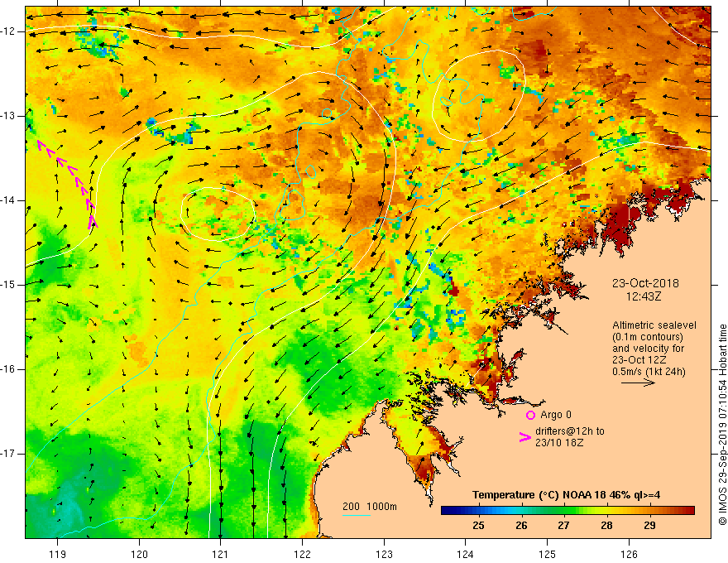
Task: Click the color bar tick label 29
Action: [649, 526]
